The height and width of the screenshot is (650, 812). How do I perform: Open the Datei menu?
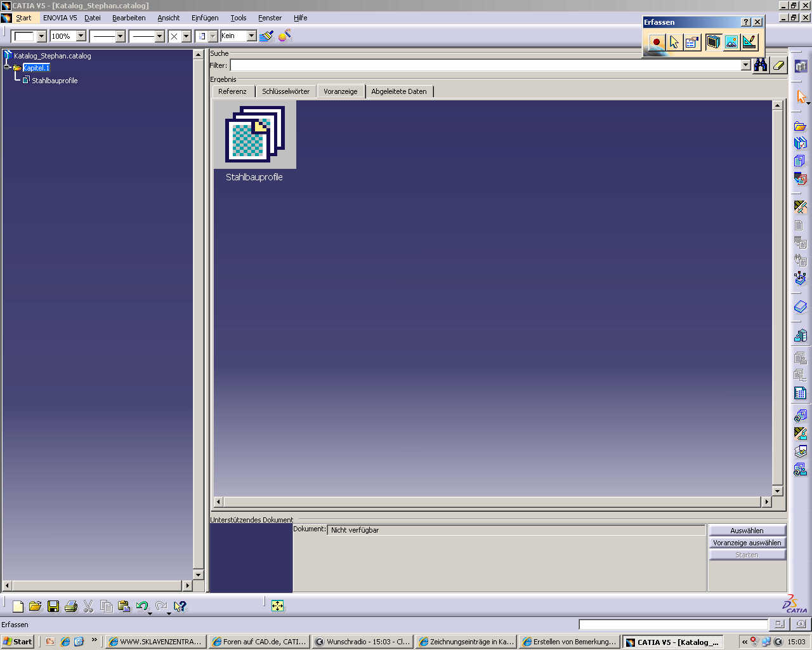[93, 18]
